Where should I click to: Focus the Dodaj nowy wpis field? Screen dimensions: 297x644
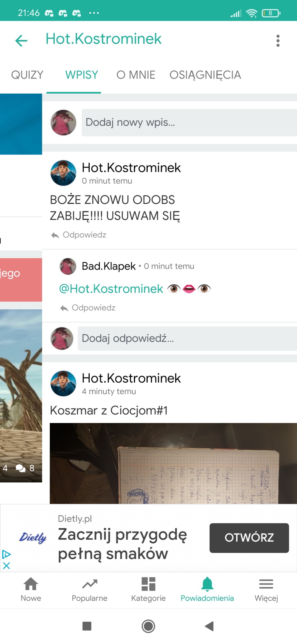(x=189, y=123)
